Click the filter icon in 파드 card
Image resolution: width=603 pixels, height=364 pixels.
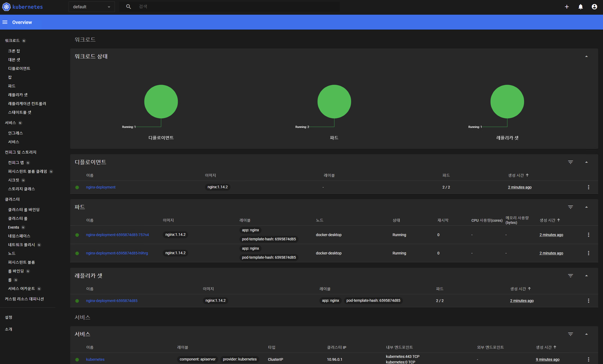[x=570, y=207]
